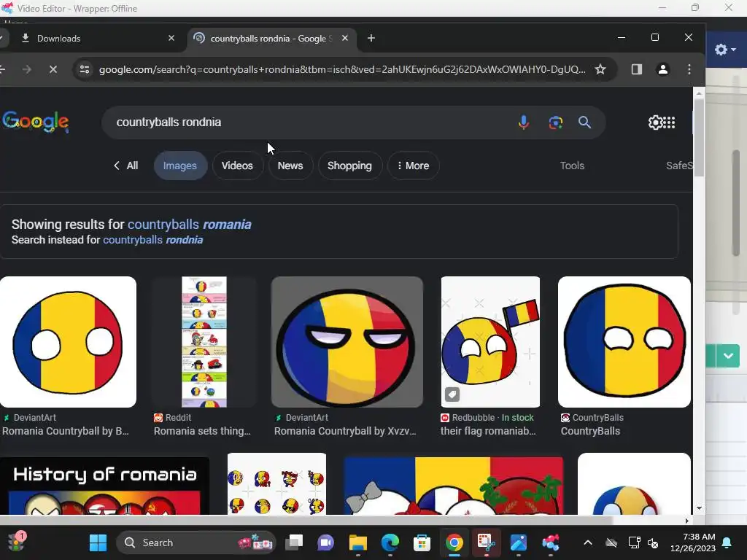747x560 pixels.
Task: Open the CountryBalls site image thumbnail
Action: [624, 342]
